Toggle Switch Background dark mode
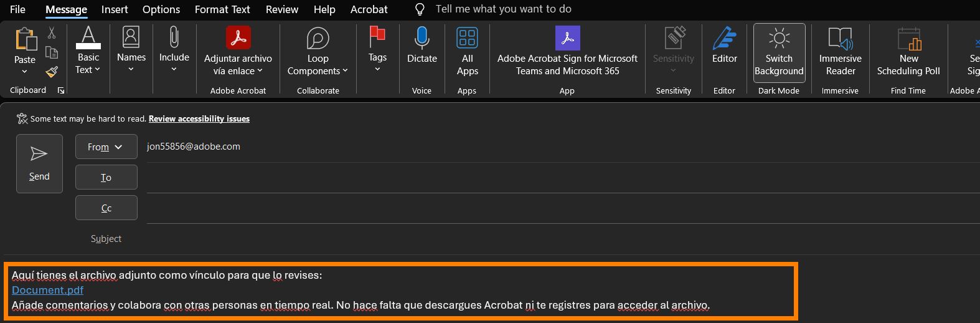Viewport: 980px width, 323px height. (779, 51)
